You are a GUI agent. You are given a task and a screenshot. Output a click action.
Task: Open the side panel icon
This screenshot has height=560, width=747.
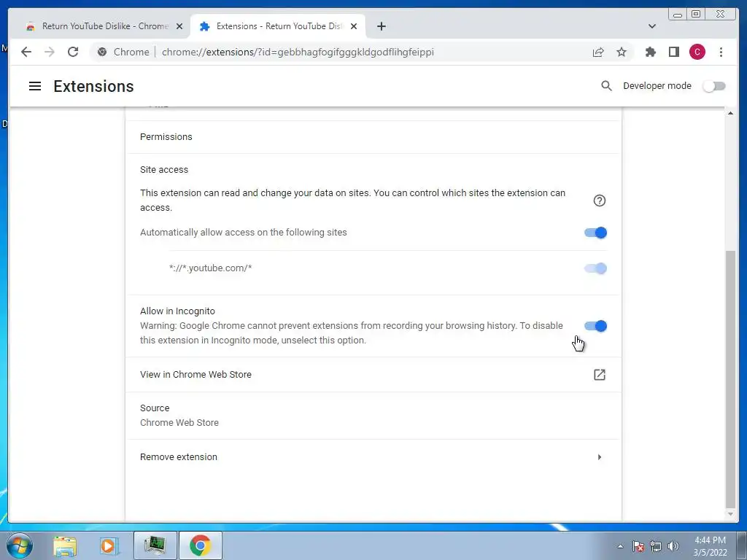coord(673,52)
